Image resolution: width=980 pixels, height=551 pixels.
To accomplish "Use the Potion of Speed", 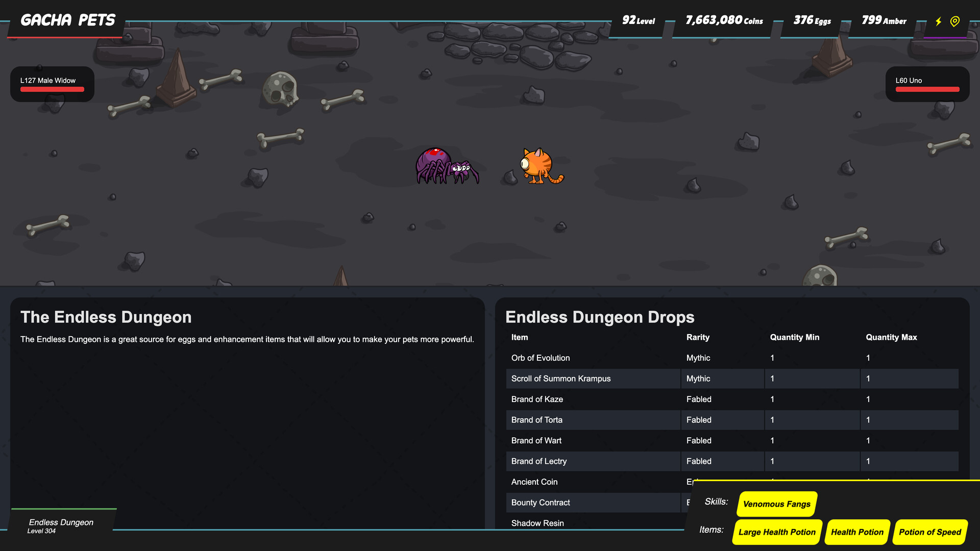I will pos(930,532).
